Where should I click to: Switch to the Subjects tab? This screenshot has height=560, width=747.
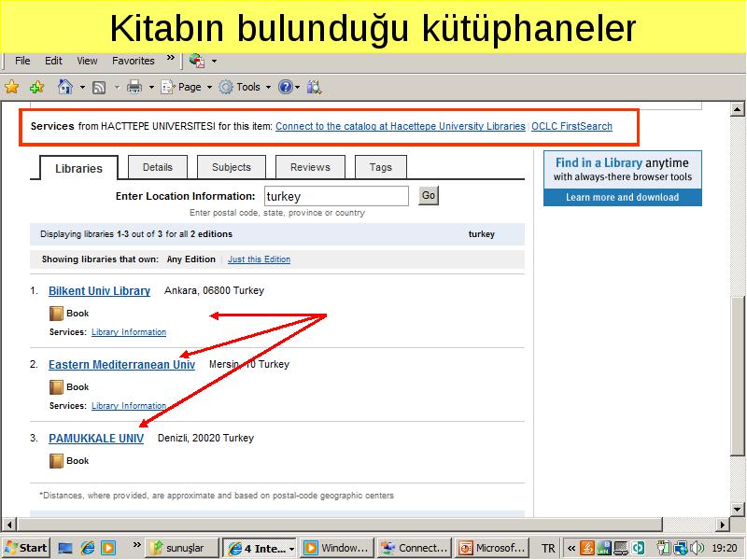232,167
